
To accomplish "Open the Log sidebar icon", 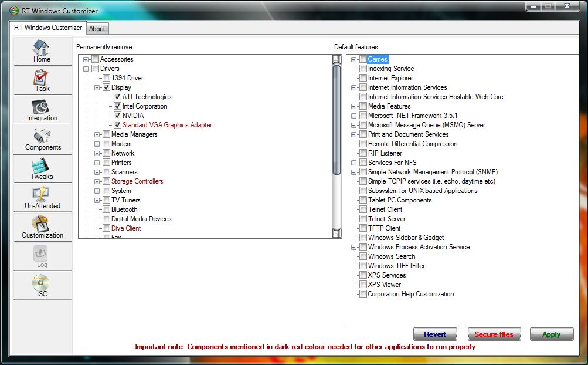I will click(x=42, y=256).
